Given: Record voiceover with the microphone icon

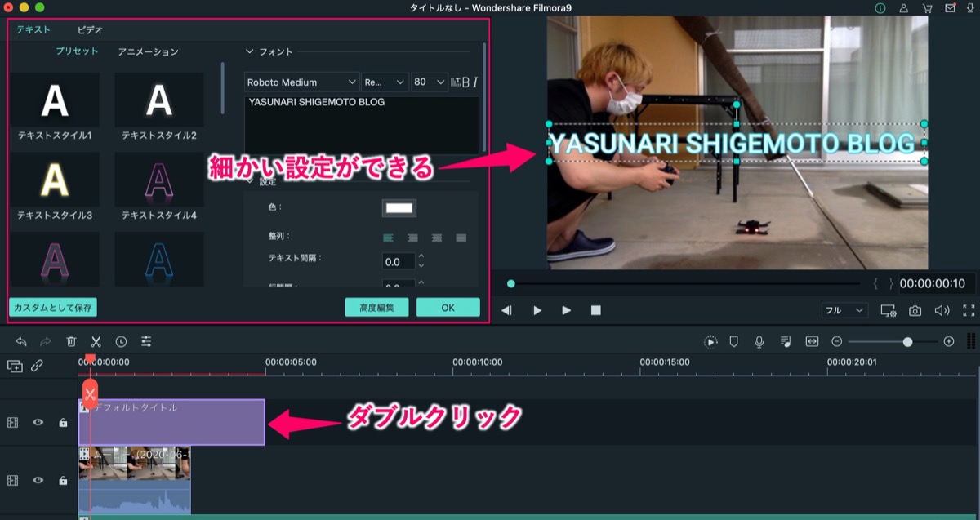Looking at the screenshot, I should (759, 341).
